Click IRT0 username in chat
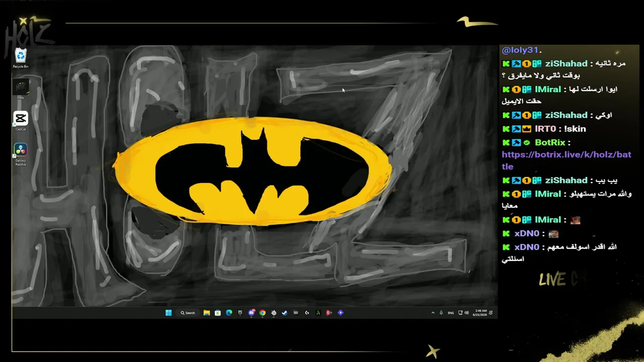 tap(546, 129)
